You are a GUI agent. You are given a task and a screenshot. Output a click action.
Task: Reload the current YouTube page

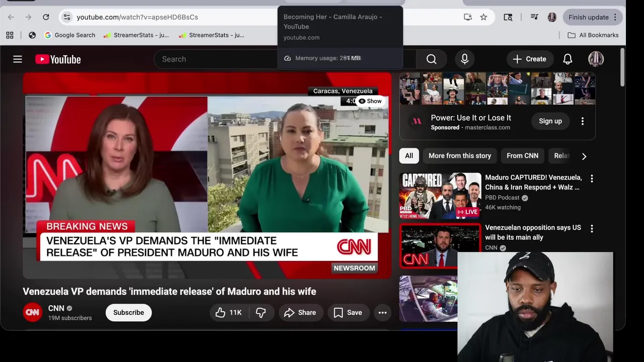[46, 17]
